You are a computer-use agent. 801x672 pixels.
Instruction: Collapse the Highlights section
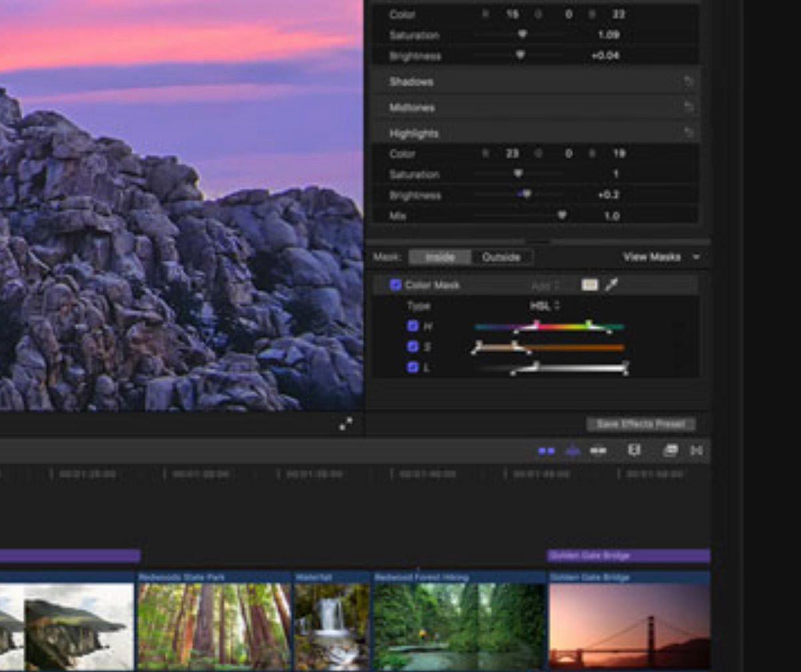click(x=415, y=133)
